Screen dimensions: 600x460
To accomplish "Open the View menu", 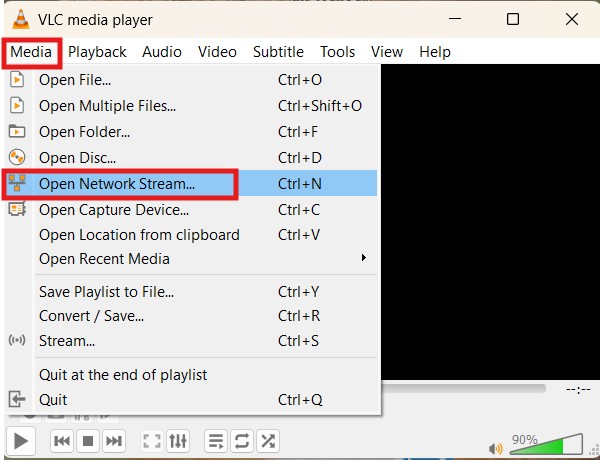I will coord(387,52).
